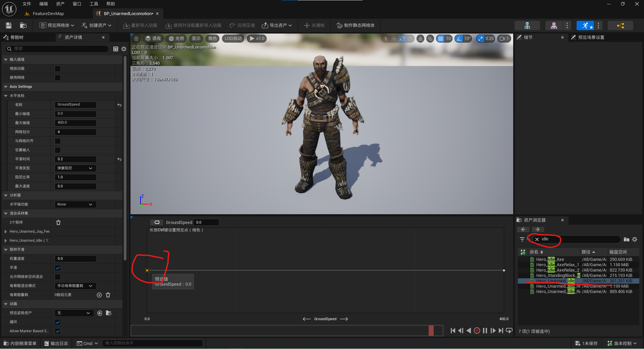This screenshot has width=644, height=349.
Task: Add per-bone override array element
Action: pos(99,295)
